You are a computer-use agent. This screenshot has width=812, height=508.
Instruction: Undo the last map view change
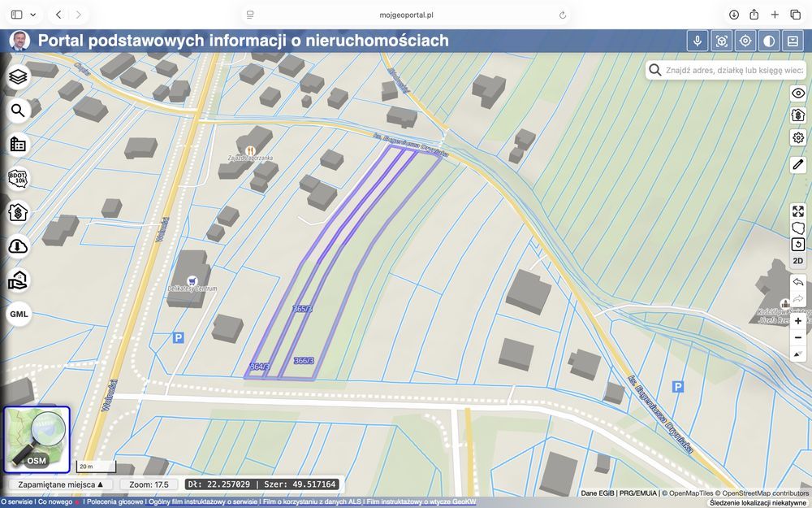point(798,282)
